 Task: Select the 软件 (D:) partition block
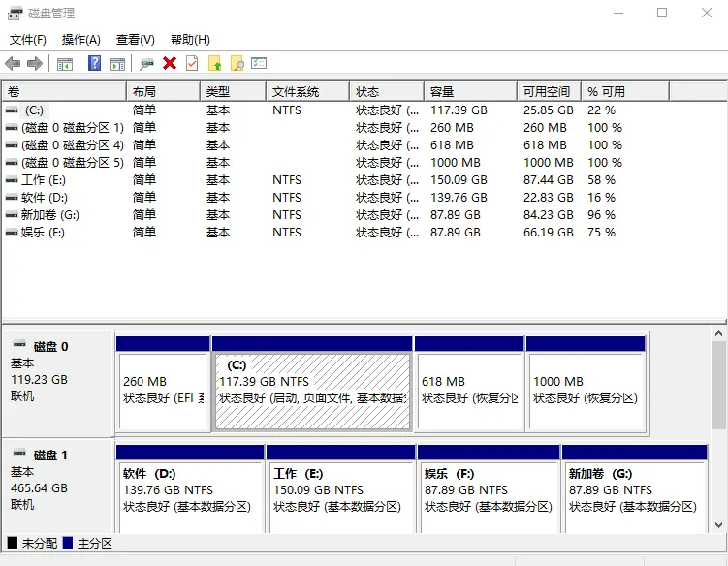point(190,489)
